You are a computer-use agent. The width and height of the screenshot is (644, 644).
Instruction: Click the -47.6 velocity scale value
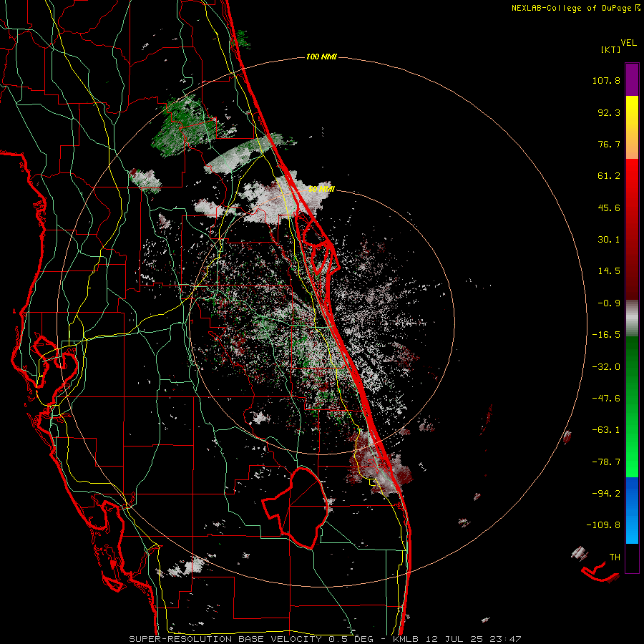(606, 399)
